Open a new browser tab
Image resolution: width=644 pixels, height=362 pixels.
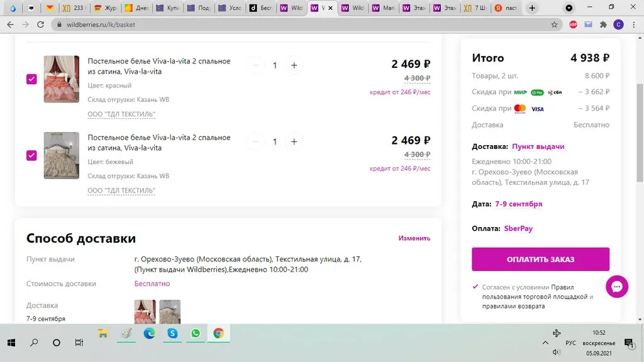click(x=532, y=8)
